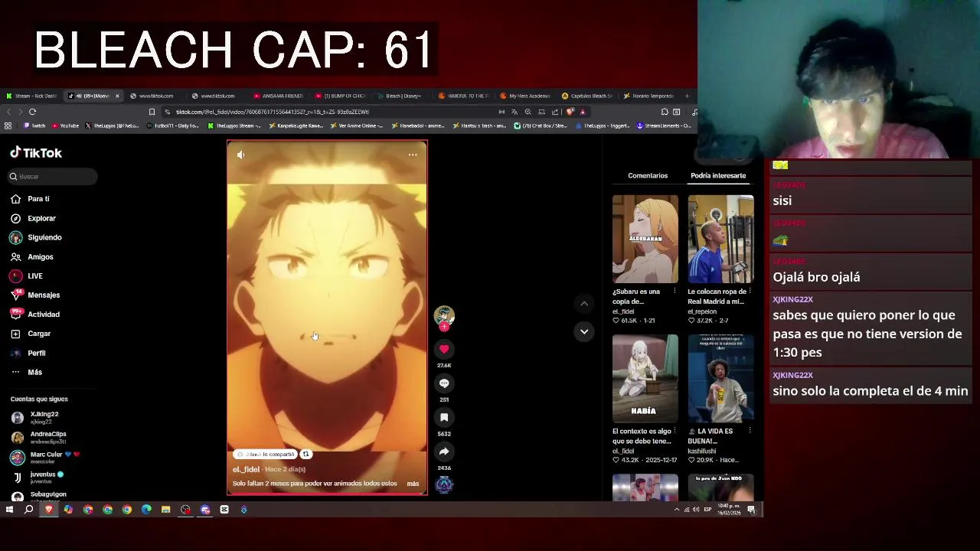The image size is (980, 551).
Task: Click the browser address bar URL
Action: point(272,112)
